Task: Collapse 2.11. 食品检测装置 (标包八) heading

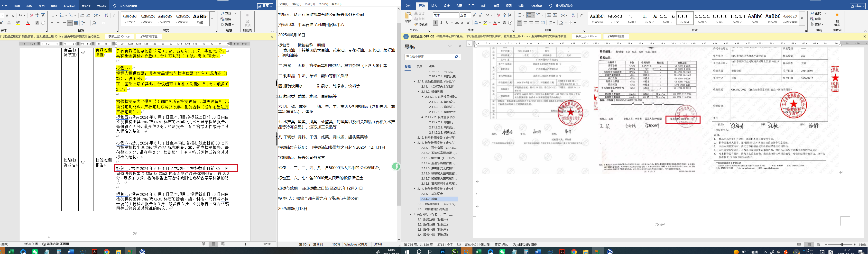Action: tap(415, 82)
